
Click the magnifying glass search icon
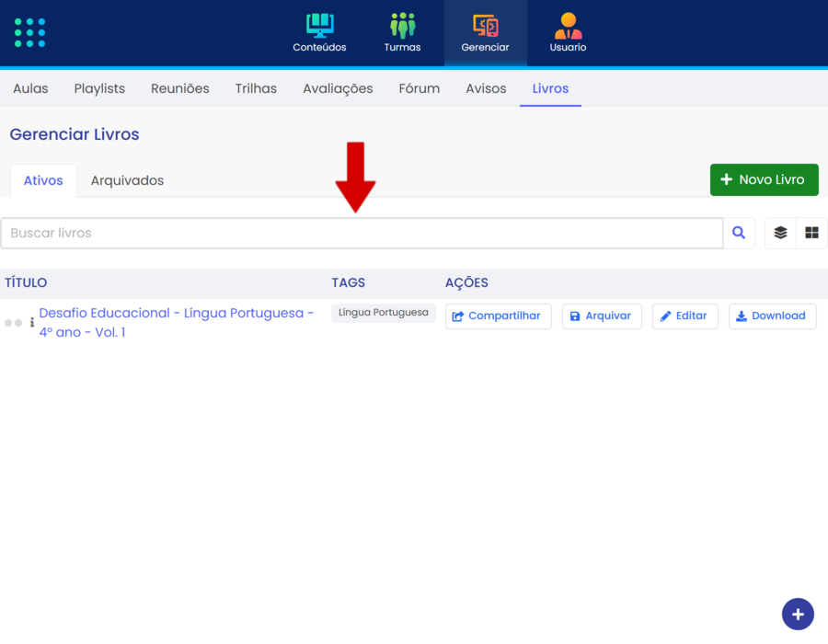(739, 234)
